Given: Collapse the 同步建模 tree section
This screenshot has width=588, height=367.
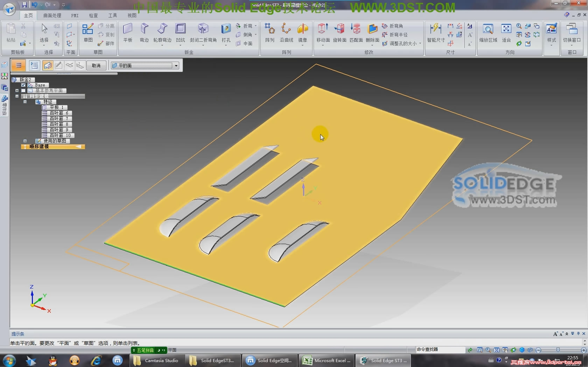Looking at the screenshot, I should tap(17, 96).
